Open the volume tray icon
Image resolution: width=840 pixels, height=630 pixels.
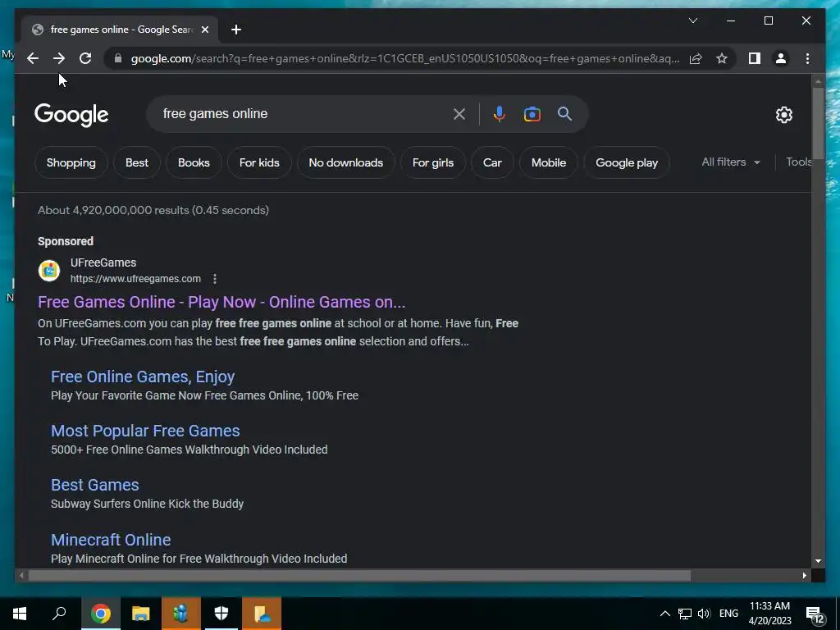[x=704, y=614]
